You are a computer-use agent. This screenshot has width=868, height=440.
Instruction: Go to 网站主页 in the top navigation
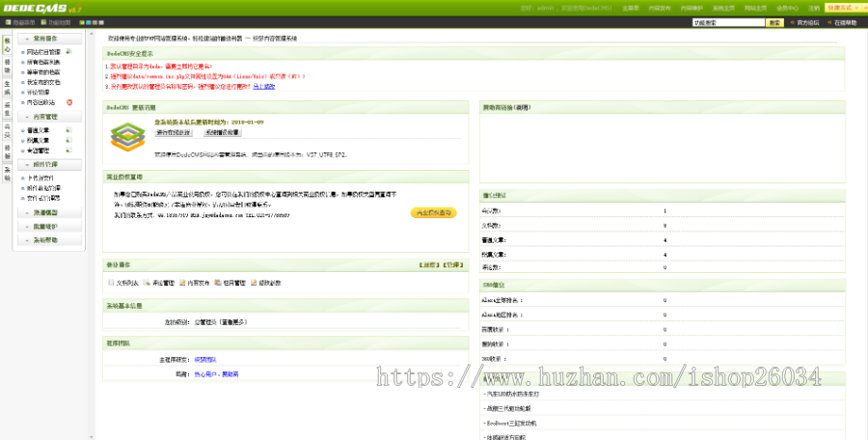(755, 9)
